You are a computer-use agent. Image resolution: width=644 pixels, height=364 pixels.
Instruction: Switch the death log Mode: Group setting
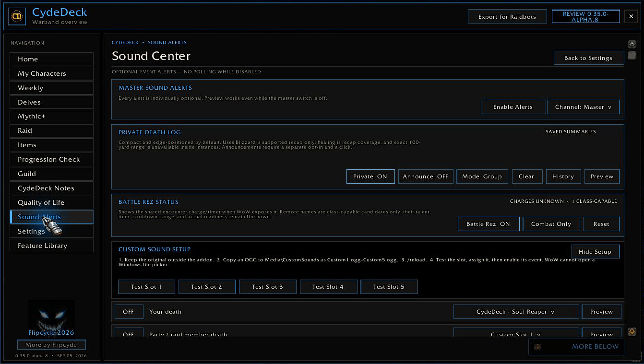[482, 176]
